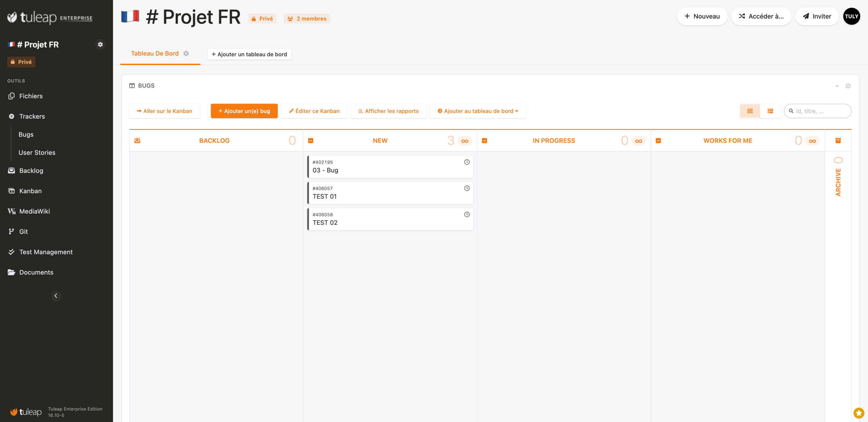Click Ajouter un(e) bug button

244,111
